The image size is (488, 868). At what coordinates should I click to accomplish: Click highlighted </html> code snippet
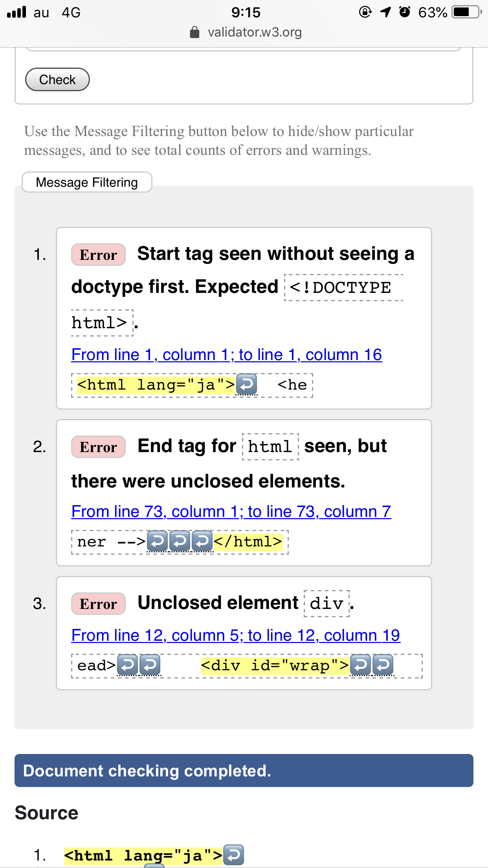click(x=248, y=542)
